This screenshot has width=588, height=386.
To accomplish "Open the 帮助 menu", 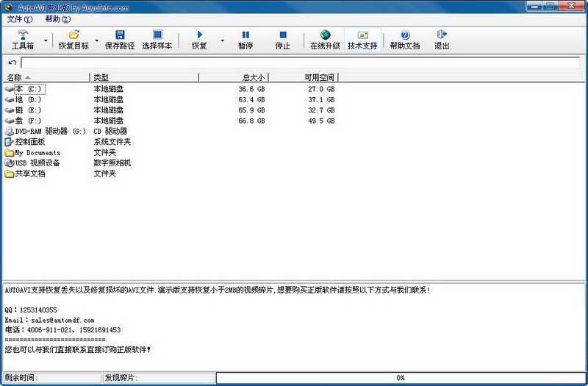I will tap(57, 19).
